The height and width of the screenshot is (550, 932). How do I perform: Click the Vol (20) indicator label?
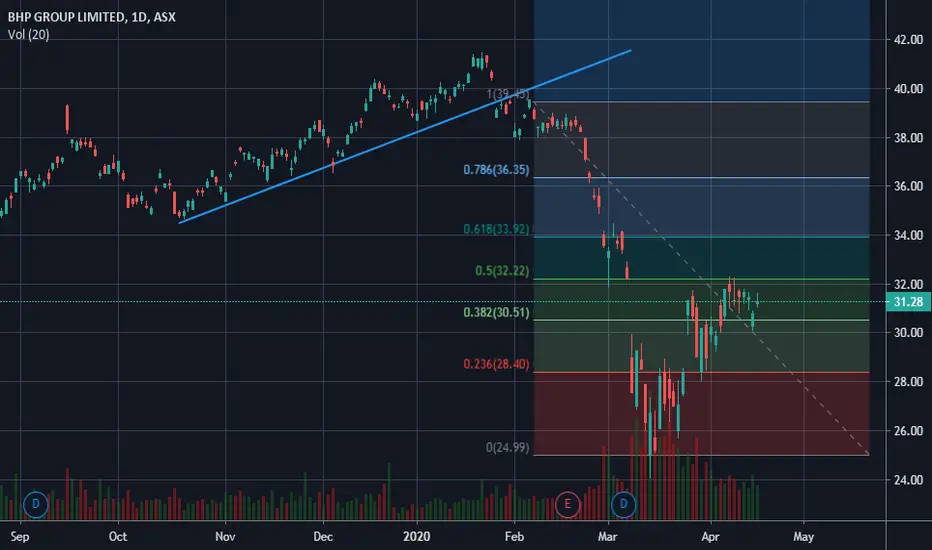[29, 34]
